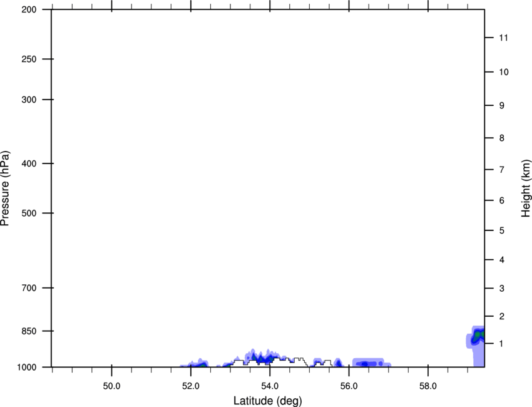Viewport: 532px width, 407px height.
Task: Pick the 11 km height label
Action: point(503,38)
